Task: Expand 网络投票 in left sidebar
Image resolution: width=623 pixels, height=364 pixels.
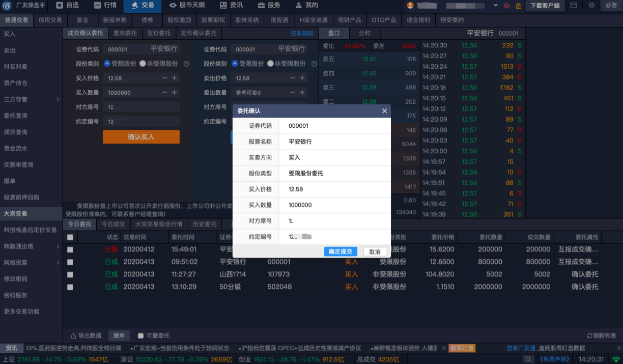Action: click(58, 263)
